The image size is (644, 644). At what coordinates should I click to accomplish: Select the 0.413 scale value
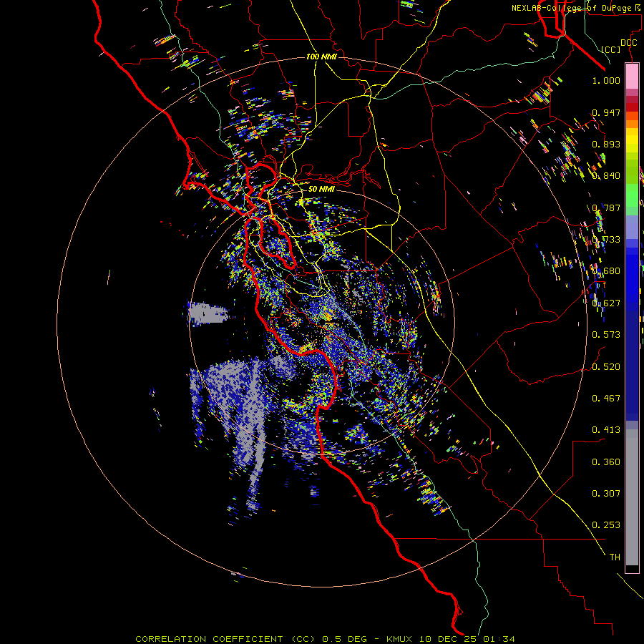[x=606, y=430]
